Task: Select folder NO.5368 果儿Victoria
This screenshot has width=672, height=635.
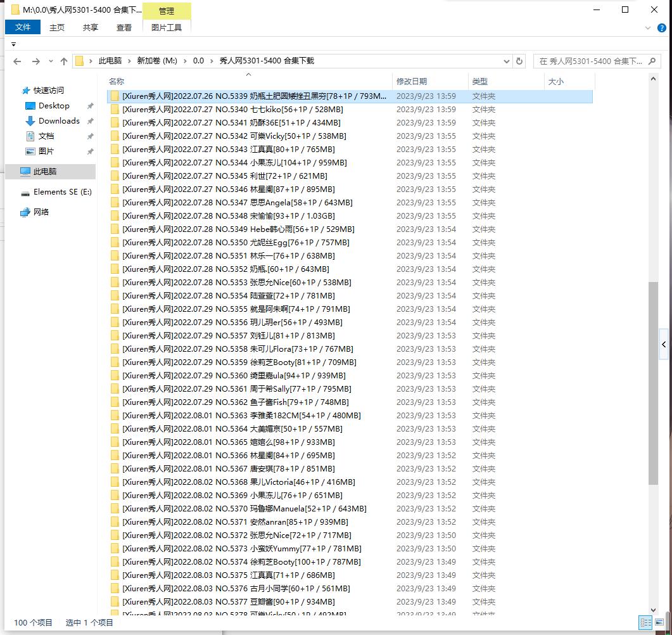Action: pyautogui.click(x=239, y=482)
